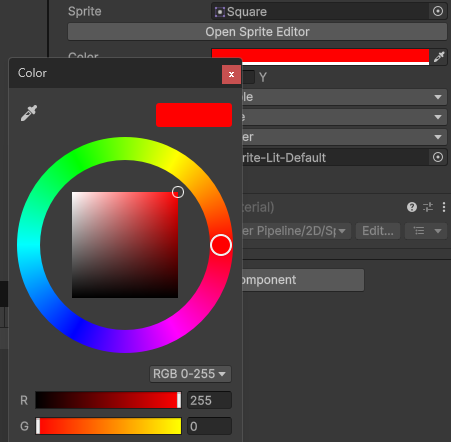
Task: Open object picker for Sprite-Lit-Default material
Action: click(x=438, y=157)
